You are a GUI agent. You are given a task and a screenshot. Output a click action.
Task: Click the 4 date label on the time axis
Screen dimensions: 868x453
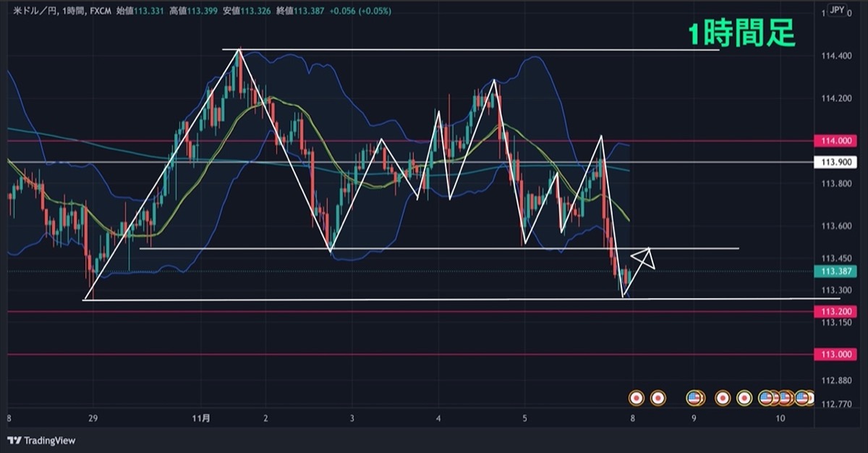point(439,418)
